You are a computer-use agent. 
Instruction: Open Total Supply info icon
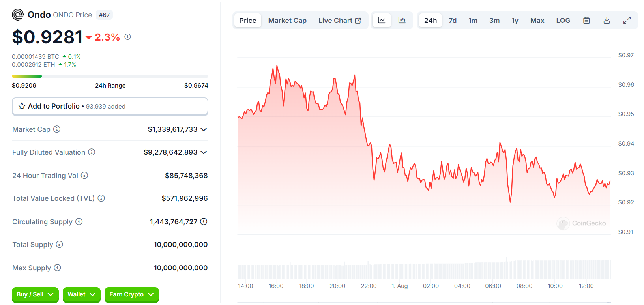tap(59, 244)
